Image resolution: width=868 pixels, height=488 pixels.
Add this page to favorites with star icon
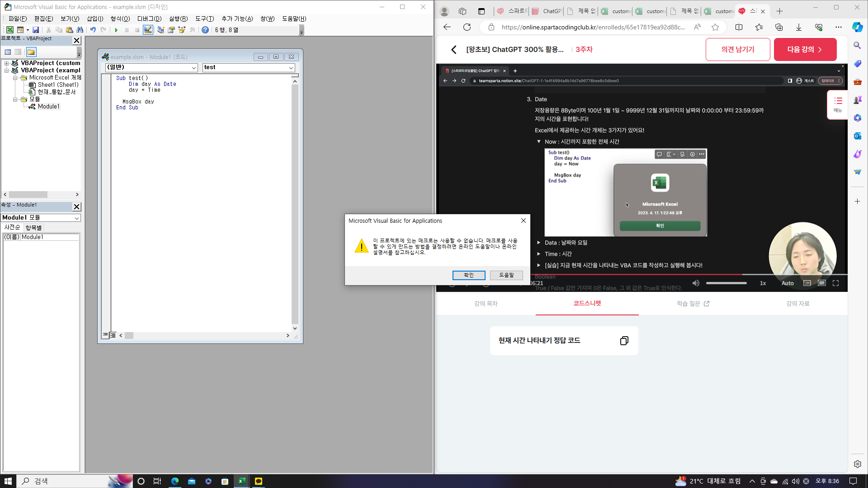[715, 27]
